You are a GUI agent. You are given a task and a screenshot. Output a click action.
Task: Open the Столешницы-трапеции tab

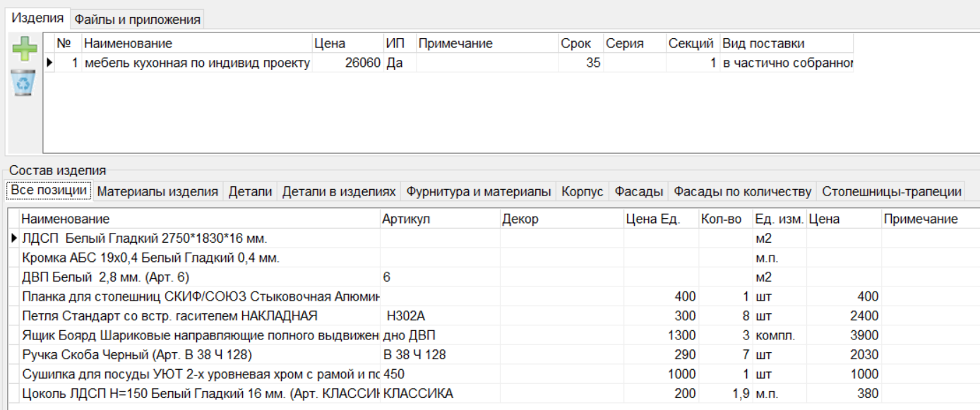tap(891, 191)
